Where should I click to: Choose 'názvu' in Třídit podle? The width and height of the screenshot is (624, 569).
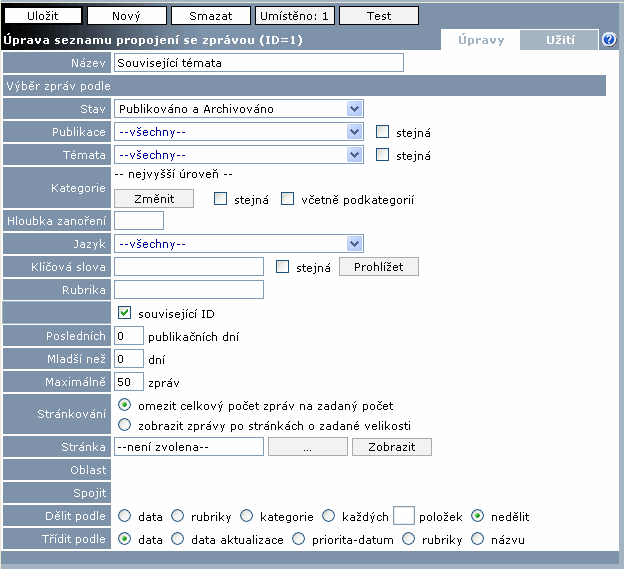(478, 539)
